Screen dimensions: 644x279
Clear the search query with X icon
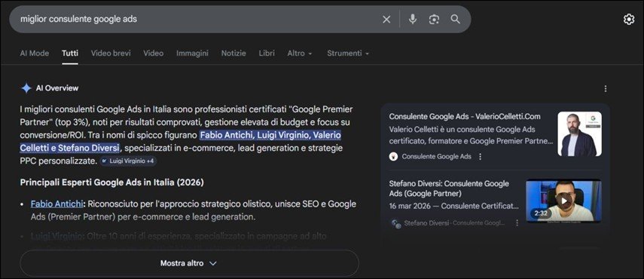386,20
